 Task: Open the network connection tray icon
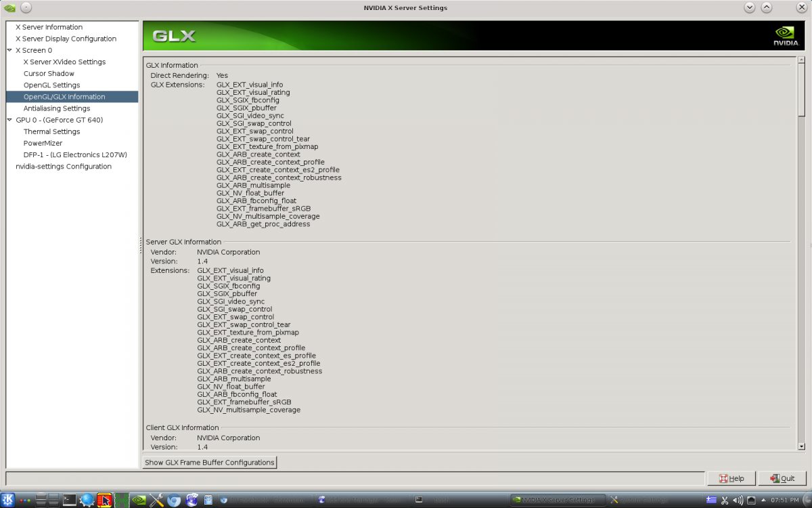[x=750, y=500]
